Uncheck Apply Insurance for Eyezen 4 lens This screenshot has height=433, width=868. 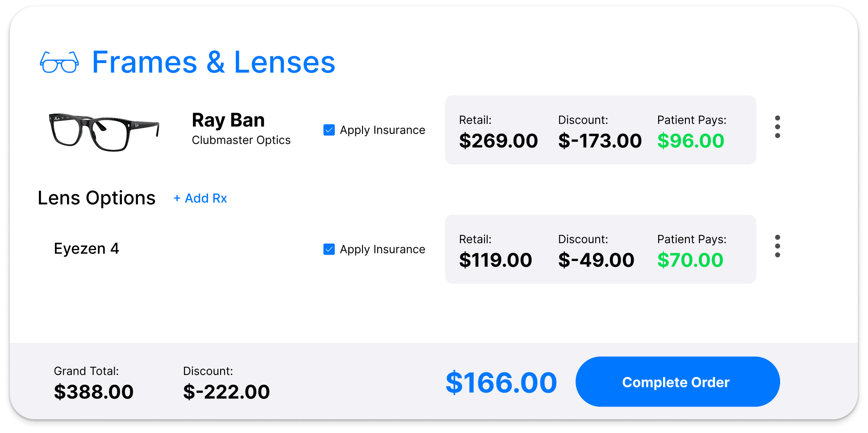[329, 249]
